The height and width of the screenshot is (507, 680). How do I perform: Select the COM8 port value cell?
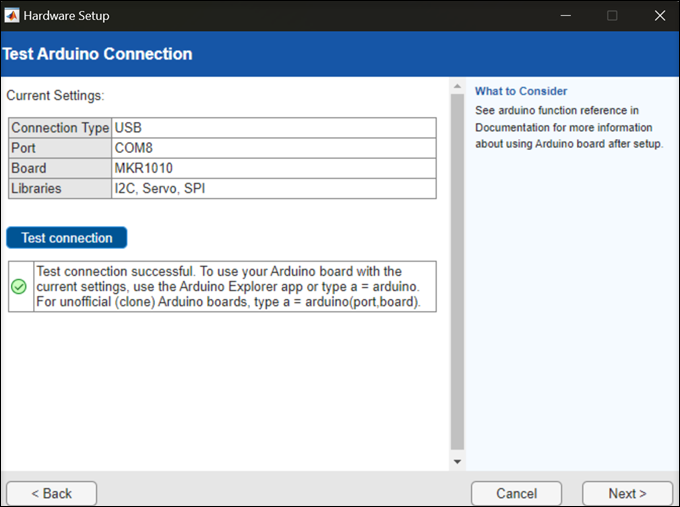point(273,148)
